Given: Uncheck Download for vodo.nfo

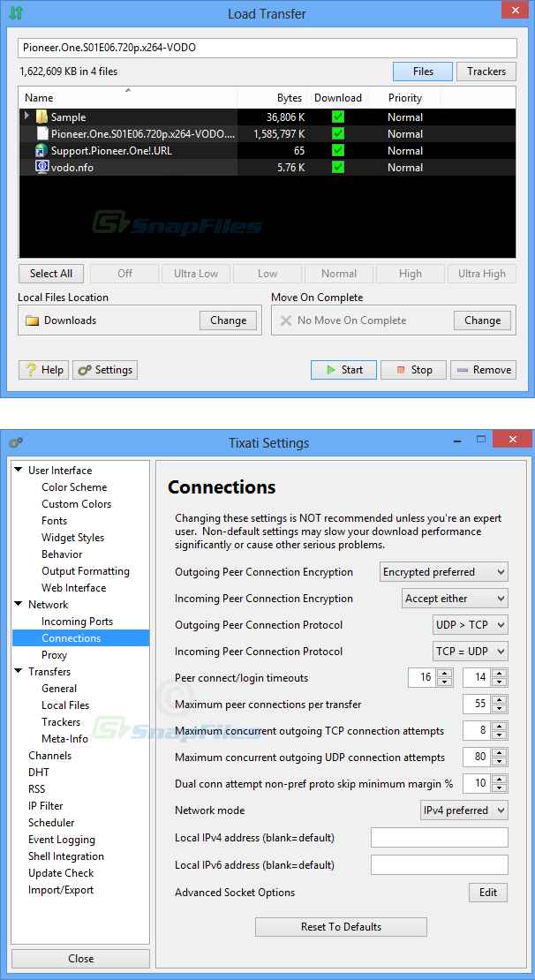Looking at the screenshot, I should pyautogui.click(x=338, y=168).
